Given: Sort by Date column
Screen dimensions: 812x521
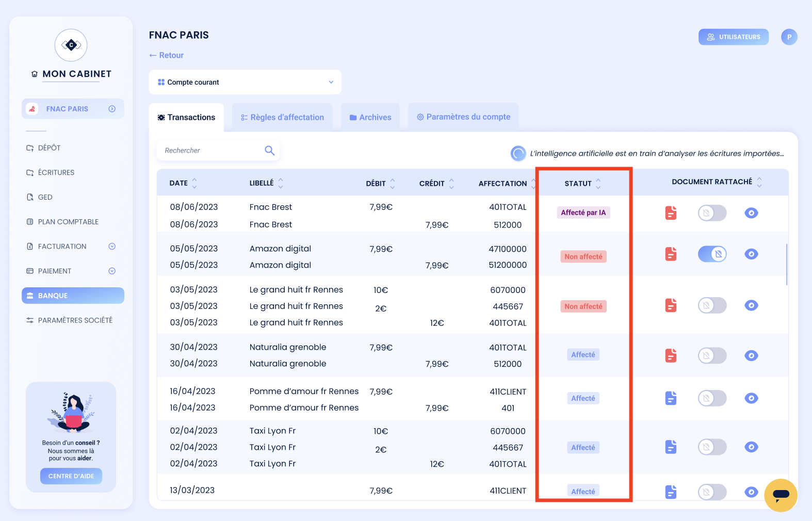Looking at the screenshot, I should [194, 183].
